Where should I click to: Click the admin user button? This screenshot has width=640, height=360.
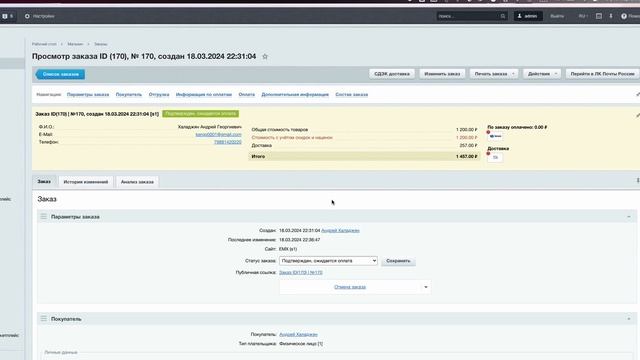coord(528,16)
